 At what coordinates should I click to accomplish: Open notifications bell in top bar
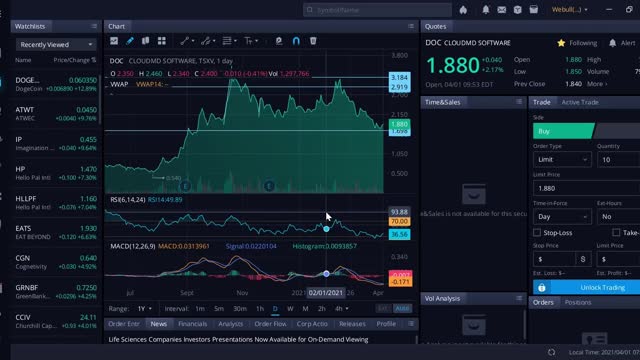486,9
